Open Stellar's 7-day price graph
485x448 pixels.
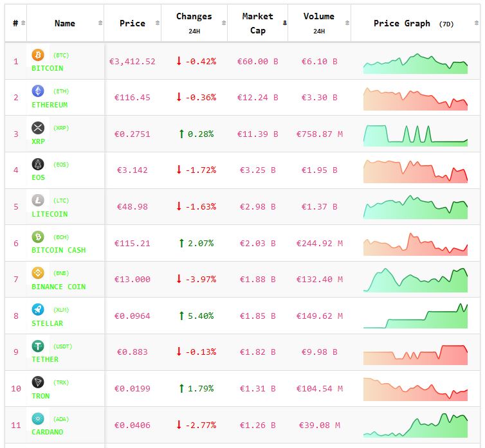416,316
